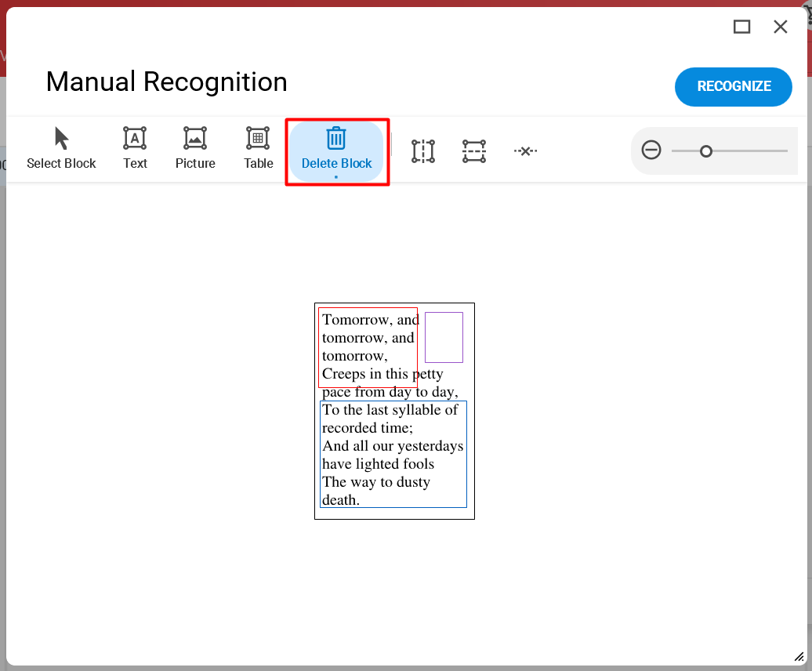Click the "The way to dusty" line
Image resolution: width=812 pixels, height=671 pixels.
[x=376, y=482]
